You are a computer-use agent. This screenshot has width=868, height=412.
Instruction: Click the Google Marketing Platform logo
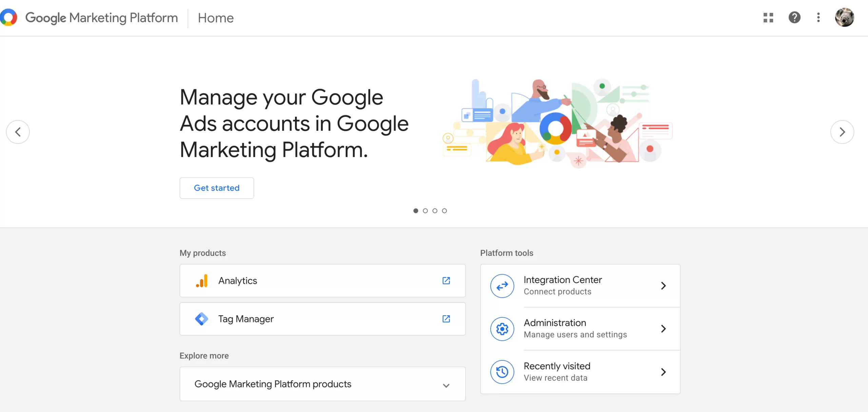(x=8, y=17)
